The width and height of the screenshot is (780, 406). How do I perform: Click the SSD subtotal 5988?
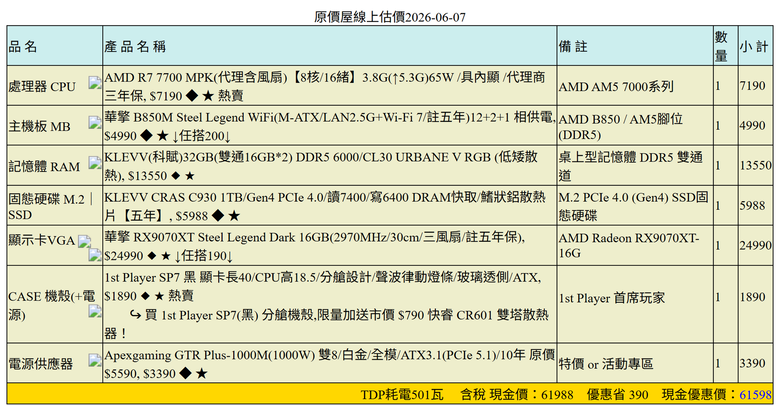[752, 205]
